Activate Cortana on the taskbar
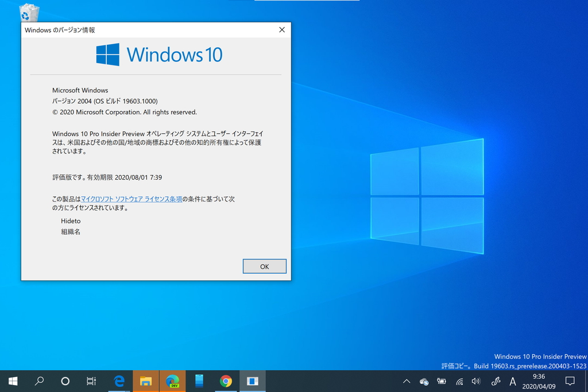 (65, 381)
